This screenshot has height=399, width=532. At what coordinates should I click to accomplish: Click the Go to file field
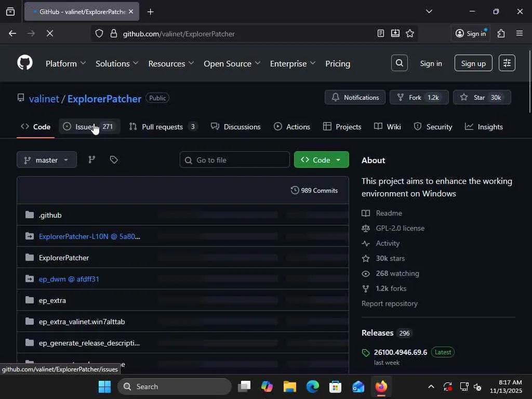(234, 160)
